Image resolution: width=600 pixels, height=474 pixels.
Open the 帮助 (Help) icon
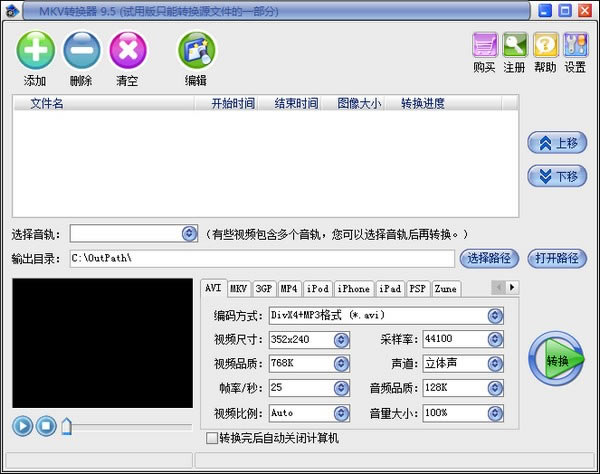point(545,45)
